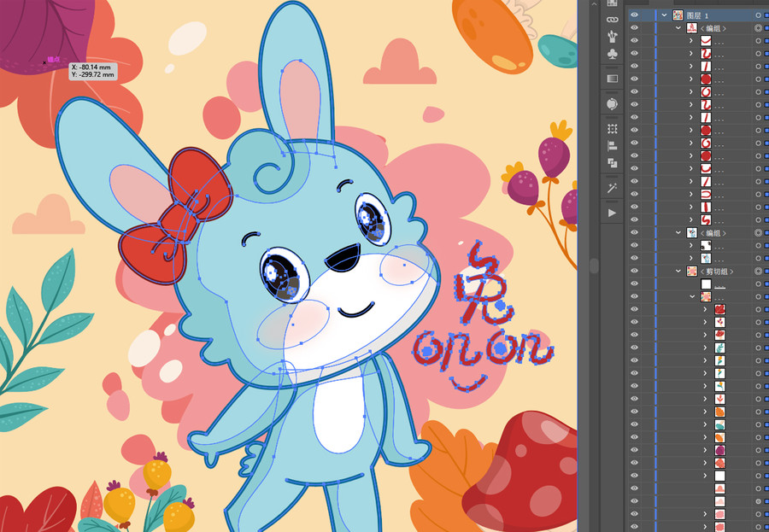Hide the <剪切组> clipping group
The width and height of the screenshot is (769, 532).
(x=634, y=271)
